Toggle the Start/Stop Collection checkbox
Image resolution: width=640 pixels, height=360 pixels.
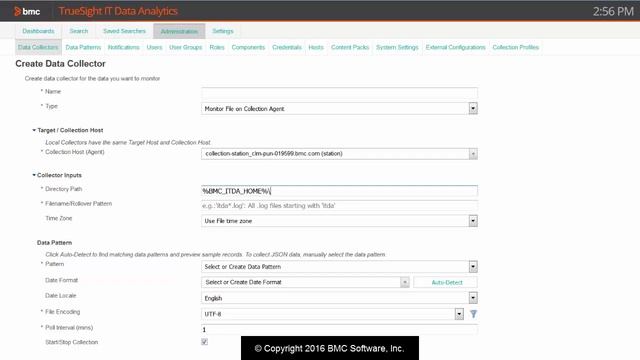pos(204,342)
